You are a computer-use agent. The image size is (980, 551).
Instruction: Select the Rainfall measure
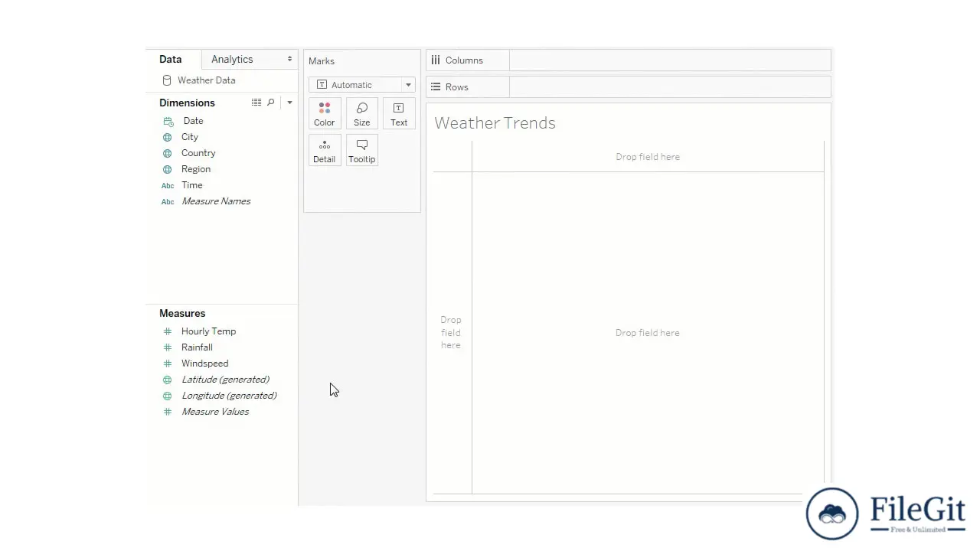[x=197, y=347]
